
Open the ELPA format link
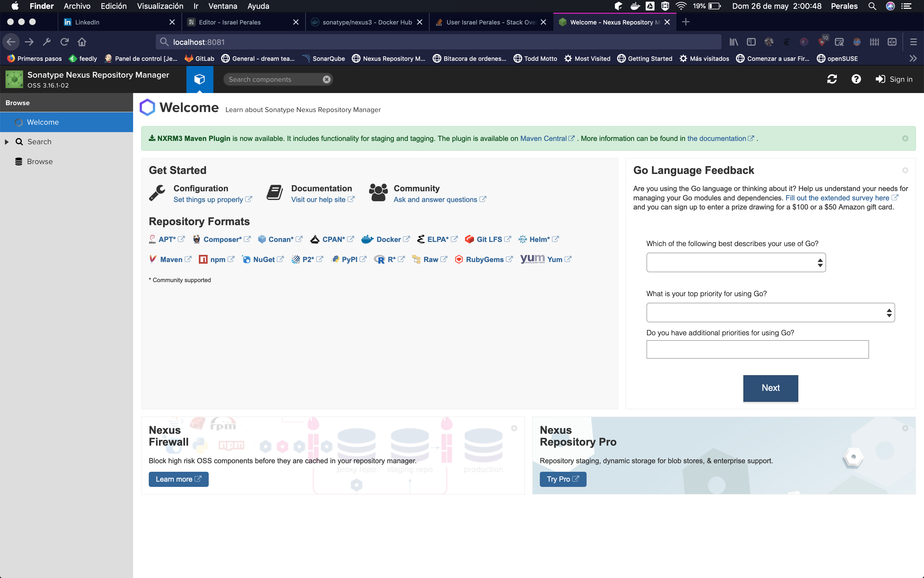tap(437, 239)
